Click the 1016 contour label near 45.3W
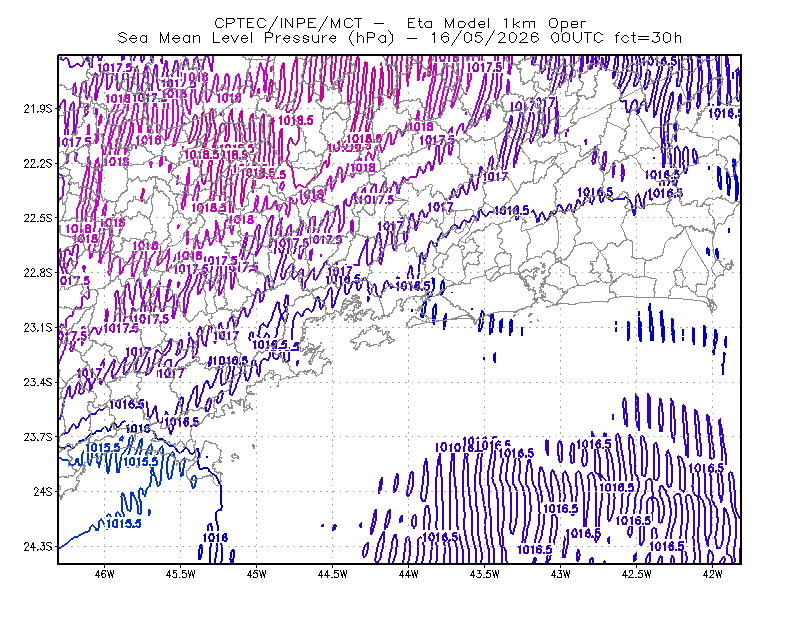The width and height of the screenshot is (800, 618). pos(215,537)
